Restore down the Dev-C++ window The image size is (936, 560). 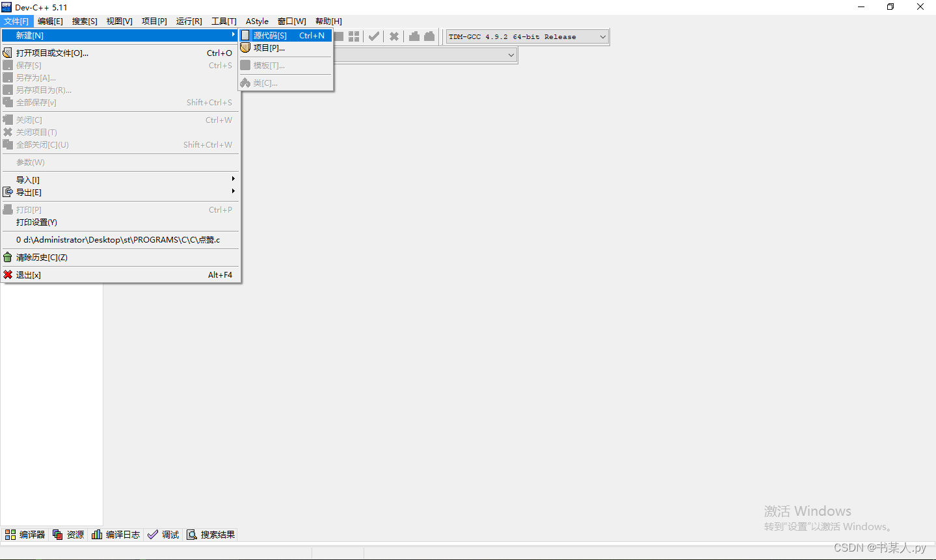pos(890,7)
